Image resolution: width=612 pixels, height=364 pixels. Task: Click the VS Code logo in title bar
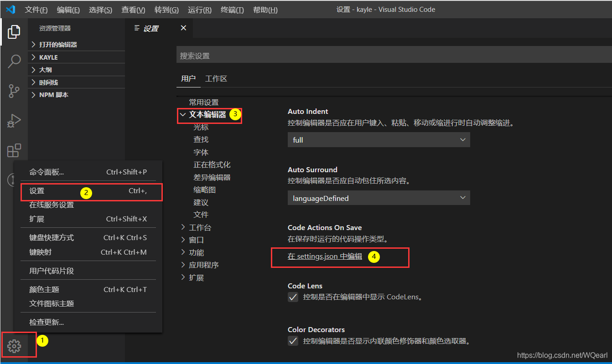10,10
